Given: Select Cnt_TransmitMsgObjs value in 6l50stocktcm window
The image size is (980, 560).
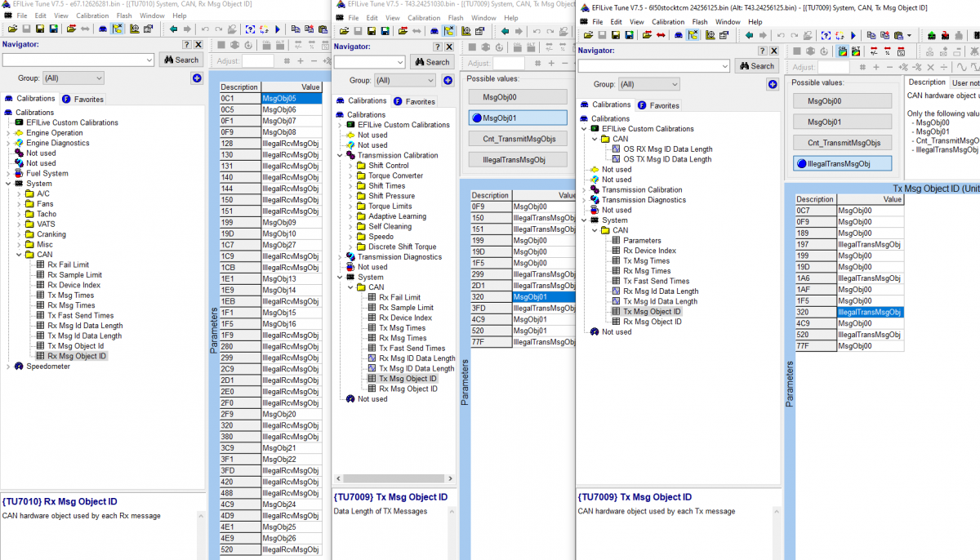Looking at the screenshot, I should click(842, 143).
